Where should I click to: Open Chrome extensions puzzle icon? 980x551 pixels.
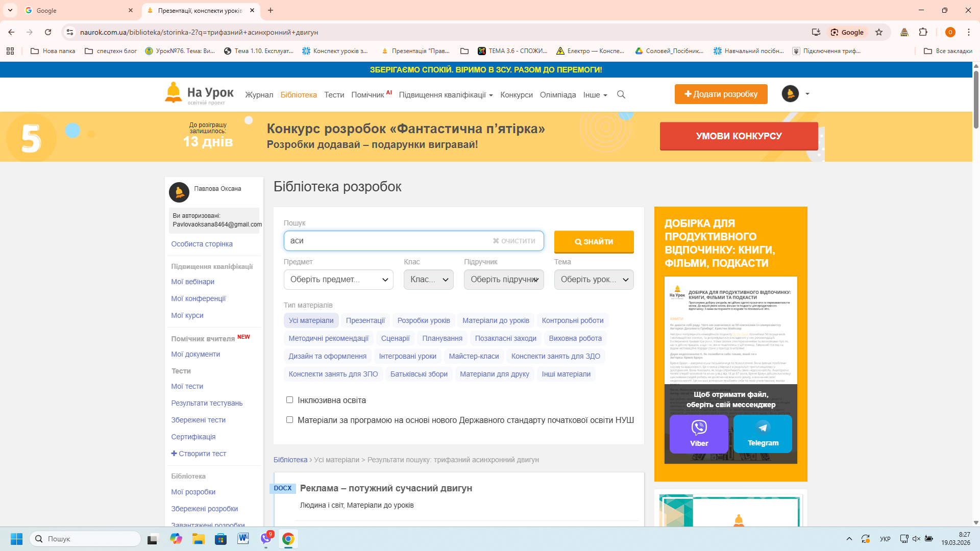point(923,32)
